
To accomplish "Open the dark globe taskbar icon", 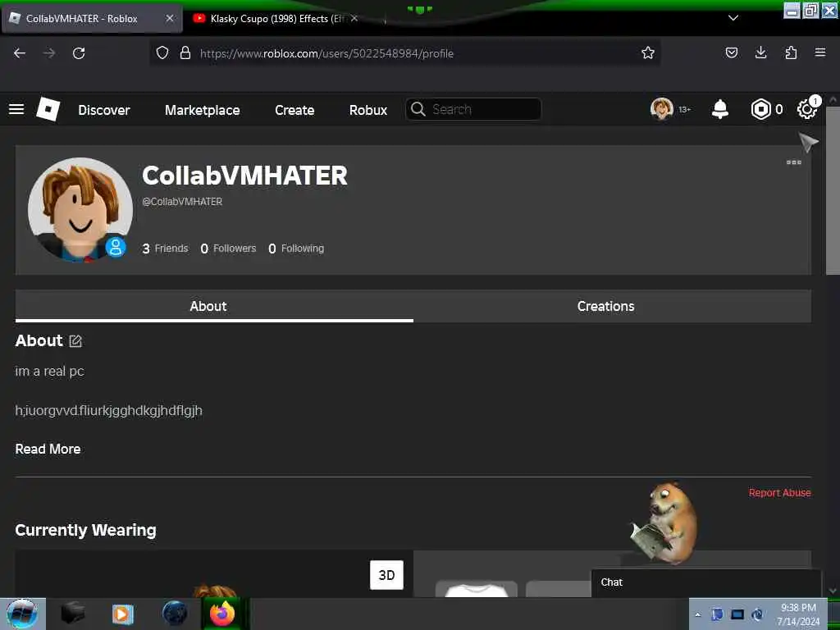I will pos(175,614).
